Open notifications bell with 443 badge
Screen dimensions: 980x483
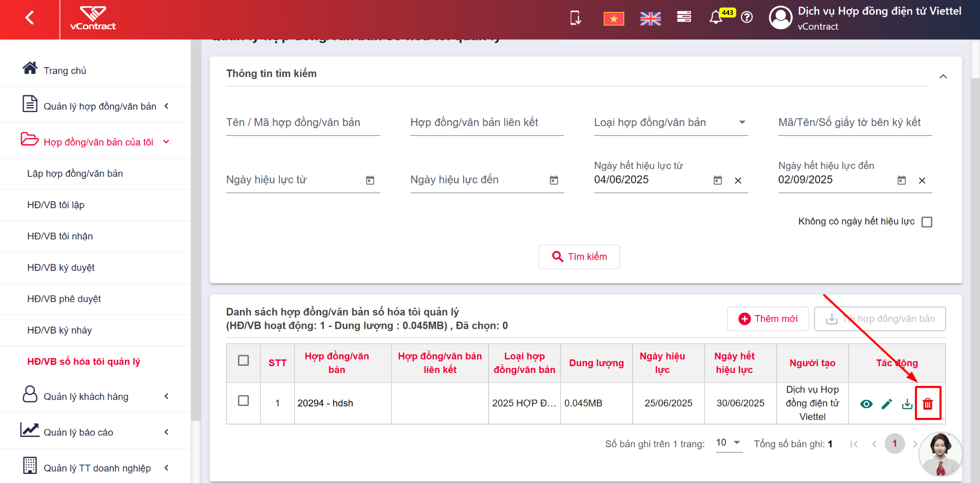[x=716, y=18]
